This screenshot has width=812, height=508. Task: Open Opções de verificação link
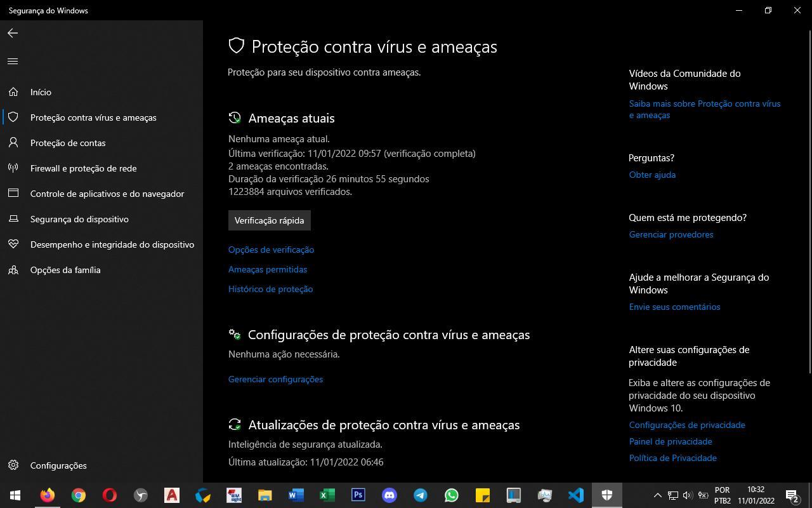coord(271,250)
